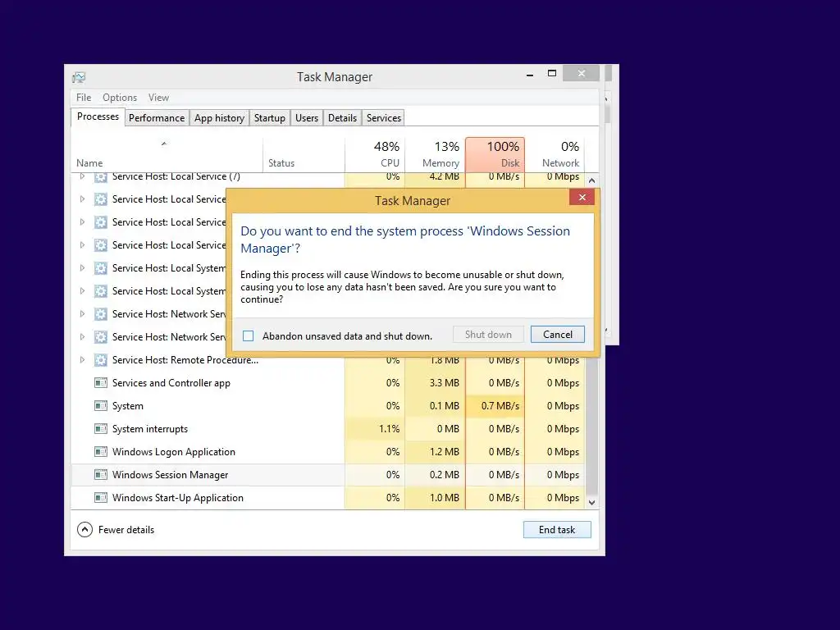Screen dimensions: 840x630
Task: Click the Windows Session Manager icon
Action: click(x=101, y=475)
